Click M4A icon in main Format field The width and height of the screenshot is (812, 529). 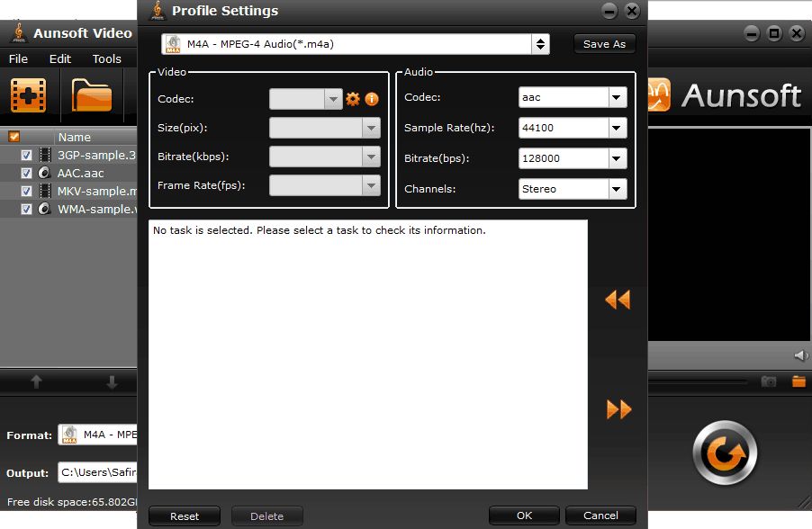69,435
